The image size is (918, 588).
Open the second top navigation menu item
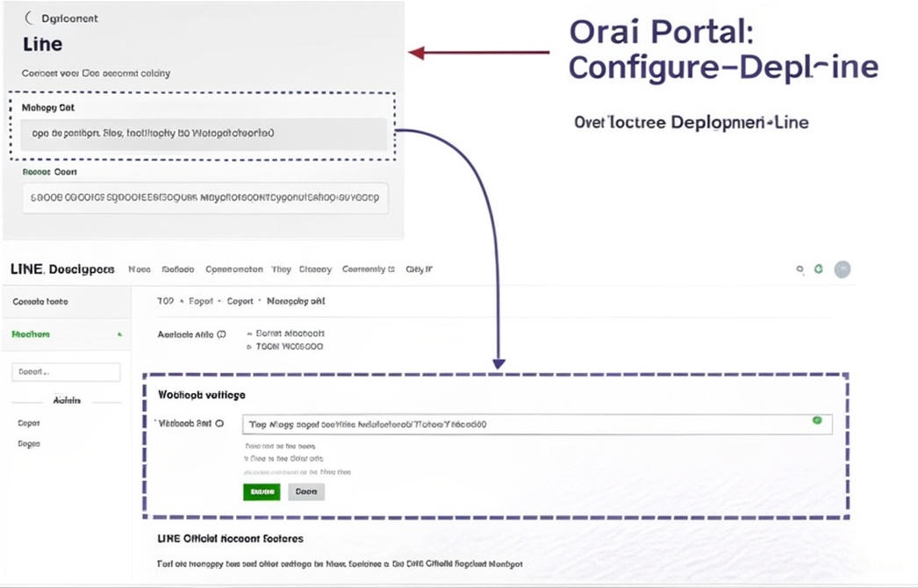tap(178, 269)
